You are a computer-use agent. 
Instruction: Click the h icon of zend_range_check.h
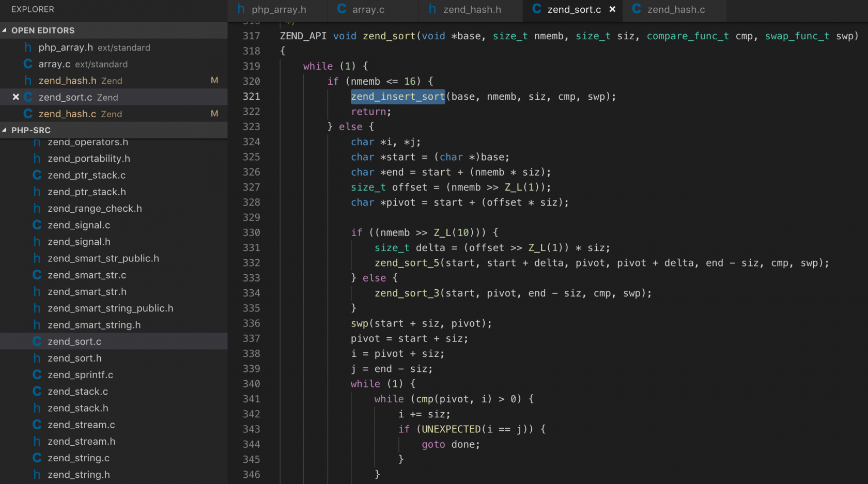pyautogui.click(x=37, y=208)
